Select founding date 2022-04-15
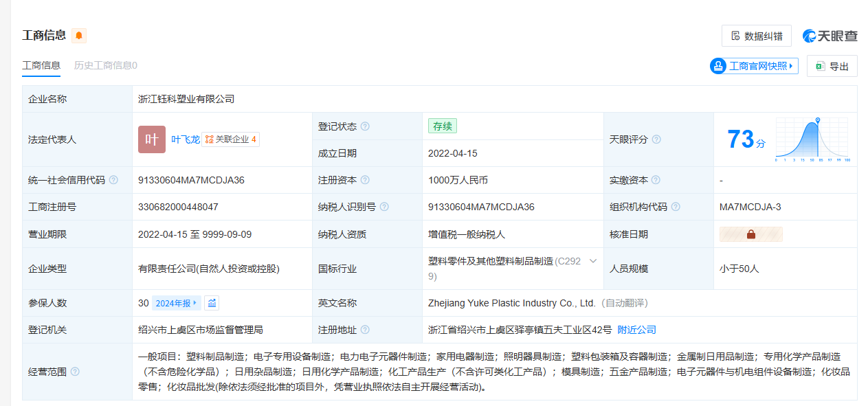 [452, 153]
